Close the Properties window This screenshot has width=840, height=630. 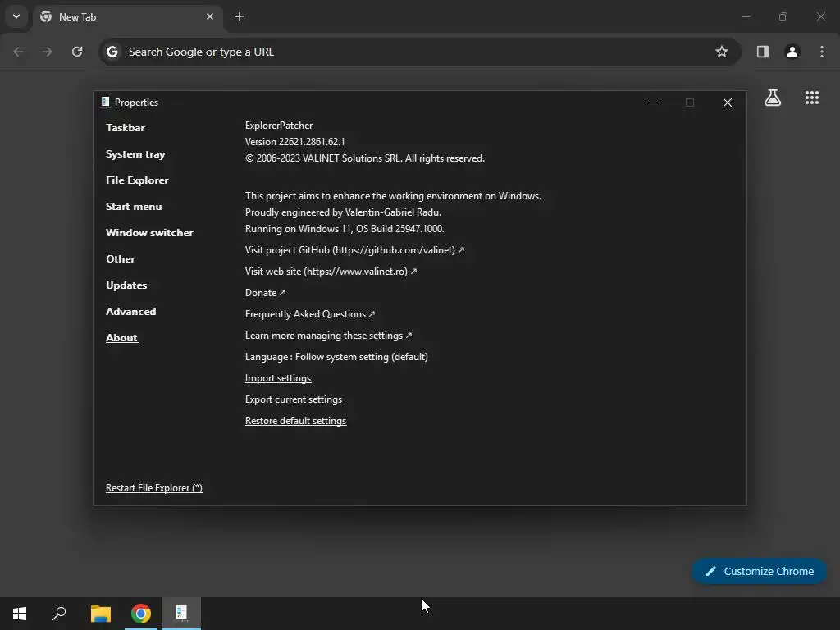pos(727,103)
